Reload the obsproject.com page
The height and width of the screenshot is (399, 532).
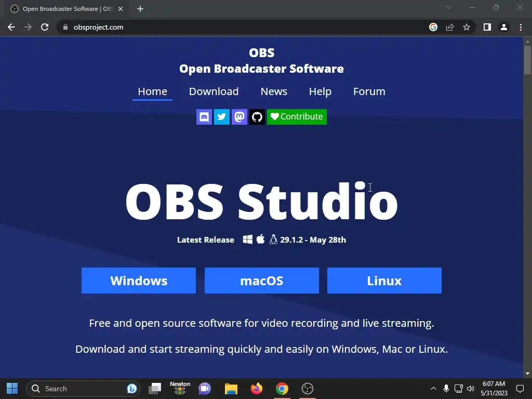[45, 27]
